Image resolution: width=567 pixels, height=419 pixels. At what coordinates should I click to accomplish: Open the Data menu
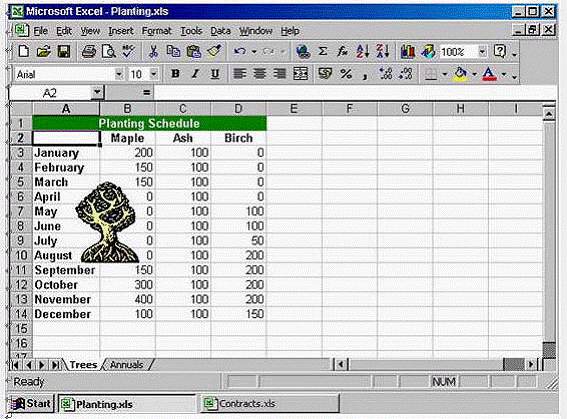coord(221,31)
